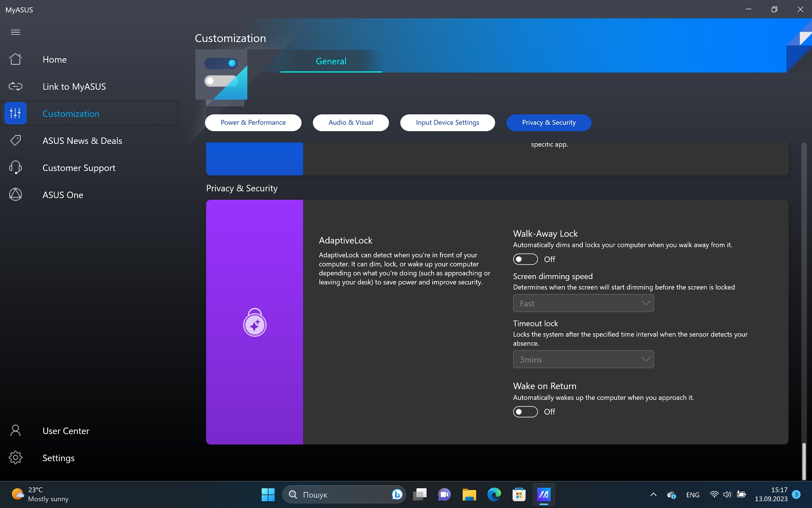
Task: Open the notification count badge
Action: (796, 494)
